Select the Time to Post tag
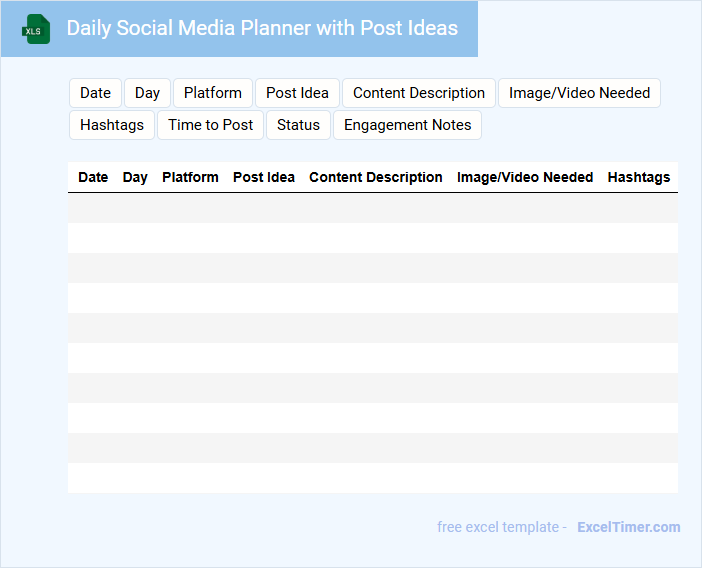Image resolution: width=702 pixels, height=568 pixels. [x=210, y=125]
